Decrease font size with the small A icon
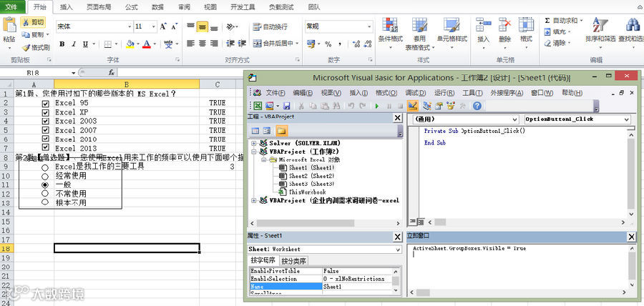 click(x=174, y=26)
